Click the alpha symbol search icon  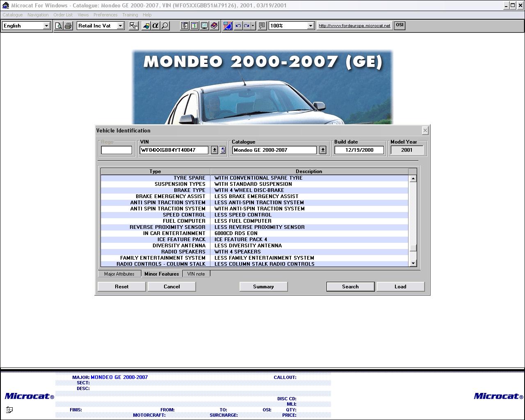coord(155,26)
